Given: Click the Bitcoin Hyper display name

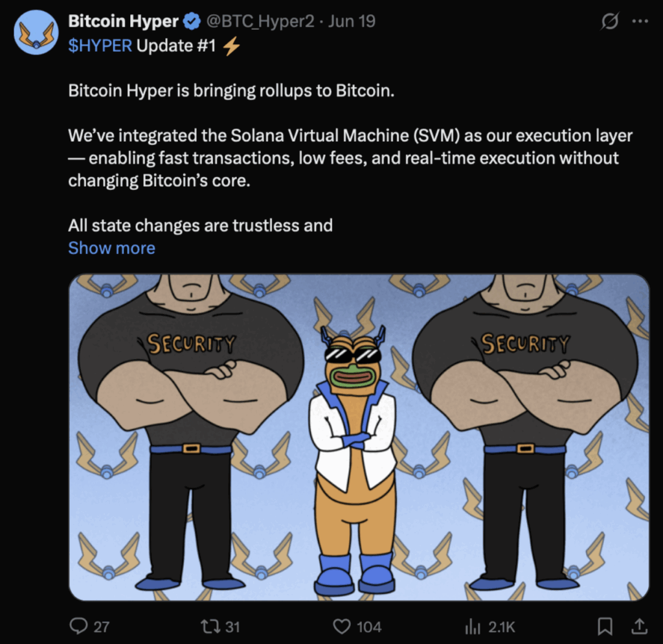Looking at the screenshot, I should coord(123,21).
